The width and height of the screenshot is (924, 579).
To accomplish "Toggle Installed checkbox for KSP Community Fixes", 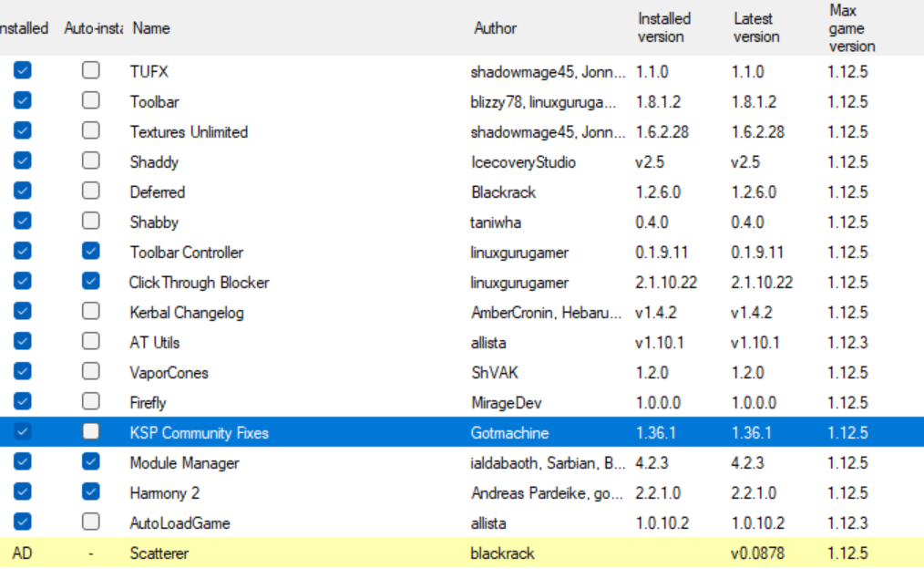I will 23,432.
